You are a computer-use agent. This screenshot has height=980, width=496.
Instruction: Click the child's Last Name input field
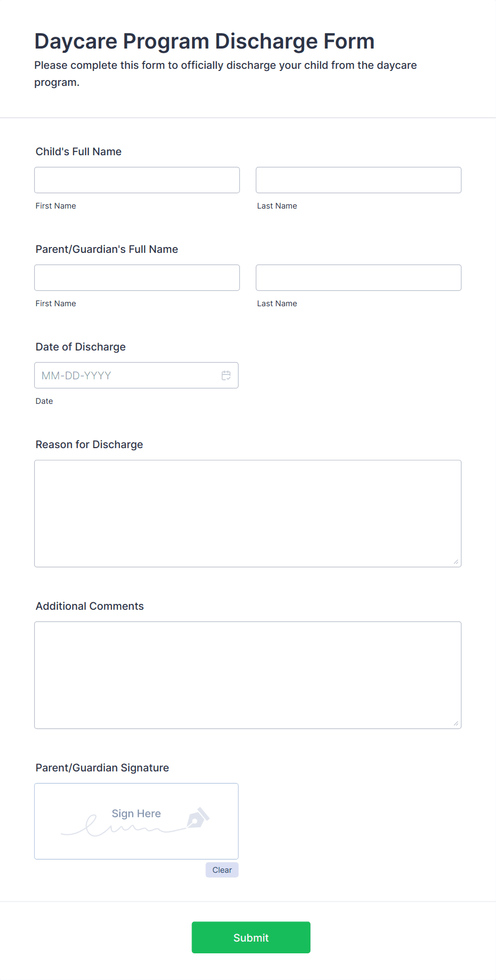click(358, 180)
